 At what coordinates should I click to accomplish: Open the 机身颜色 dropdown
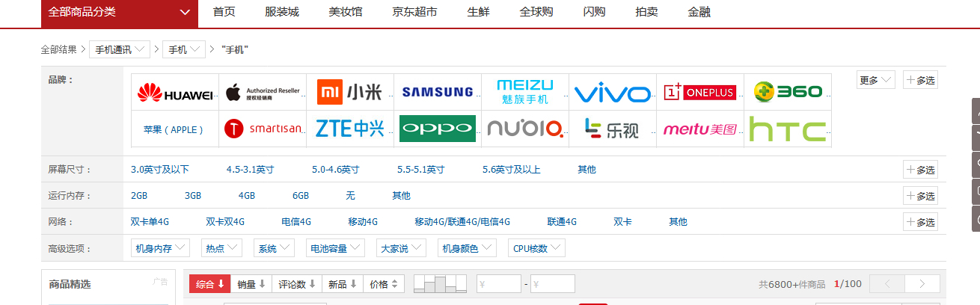coord(467,248)
